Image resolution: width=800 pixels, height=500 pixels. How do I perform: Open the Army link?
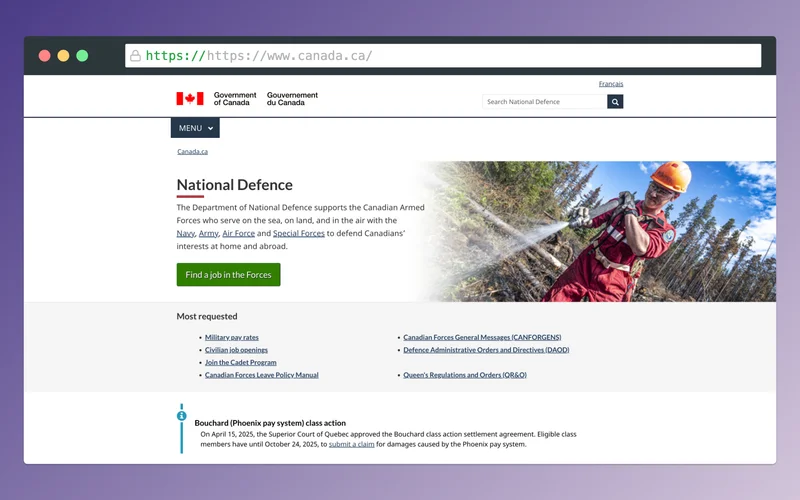[x=208, y=233]
